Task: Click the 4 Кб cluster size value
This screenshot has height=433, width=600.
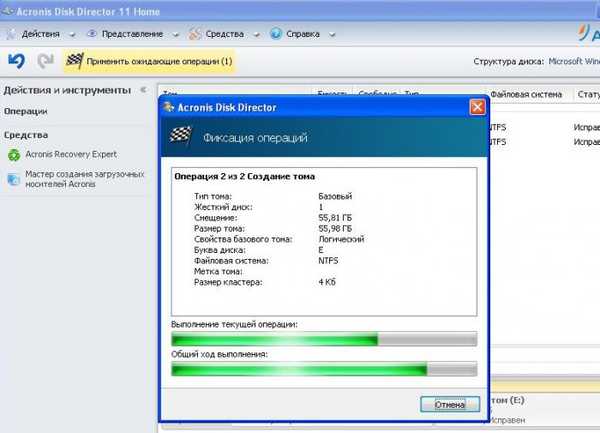Action: (327, 282)
